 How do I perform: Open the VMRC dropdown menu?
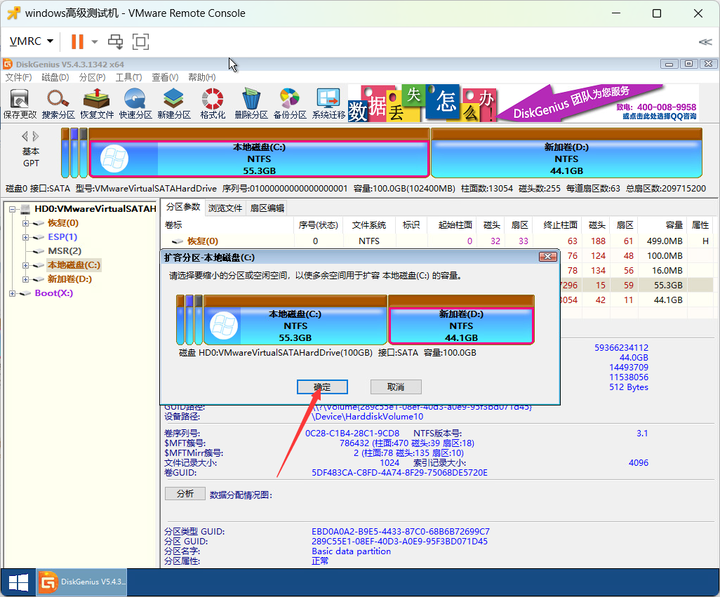[x=31, y=41]
